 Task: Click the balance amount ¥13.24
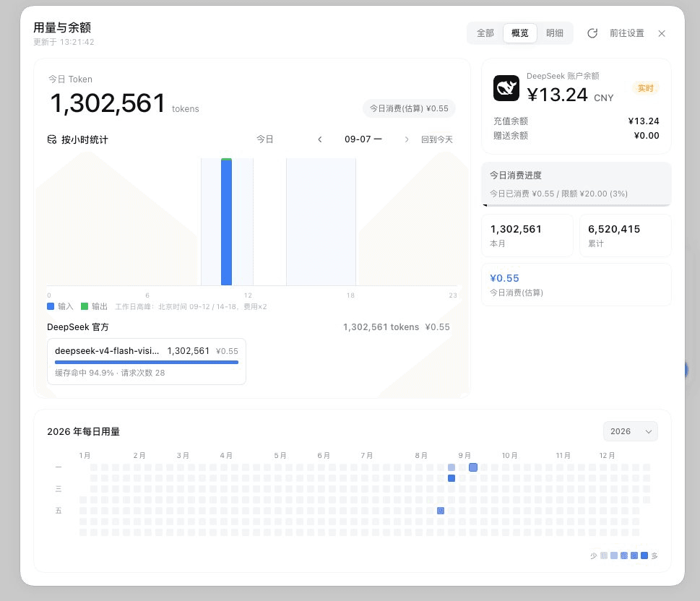coord(557,95)
